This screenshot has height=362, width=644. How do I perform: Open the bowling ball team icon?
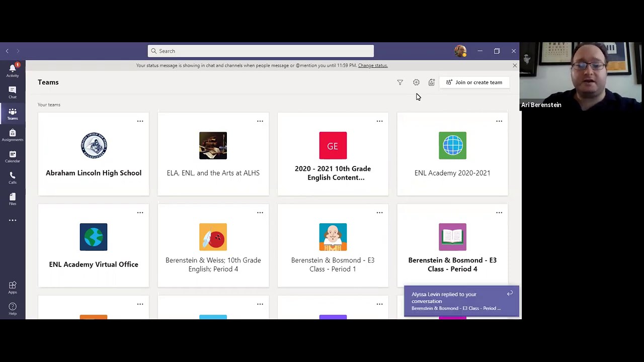tap(213, 237)
